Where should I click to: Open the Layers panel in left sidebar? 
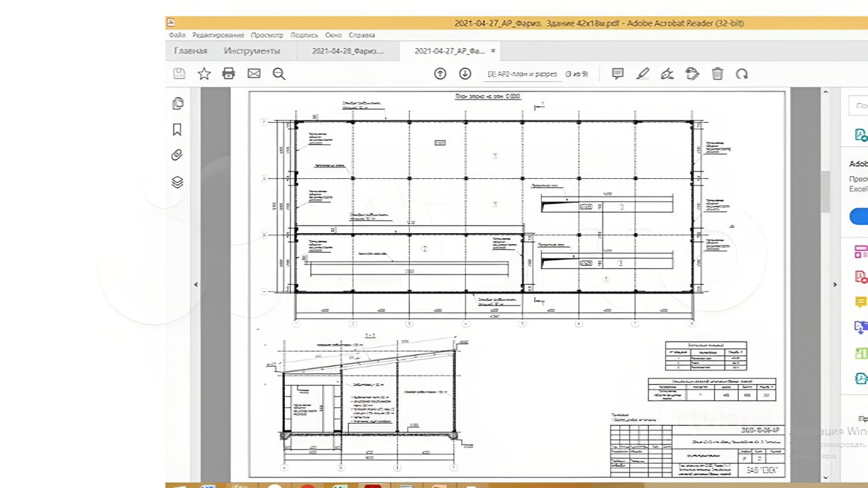click(x=177, y=182)
